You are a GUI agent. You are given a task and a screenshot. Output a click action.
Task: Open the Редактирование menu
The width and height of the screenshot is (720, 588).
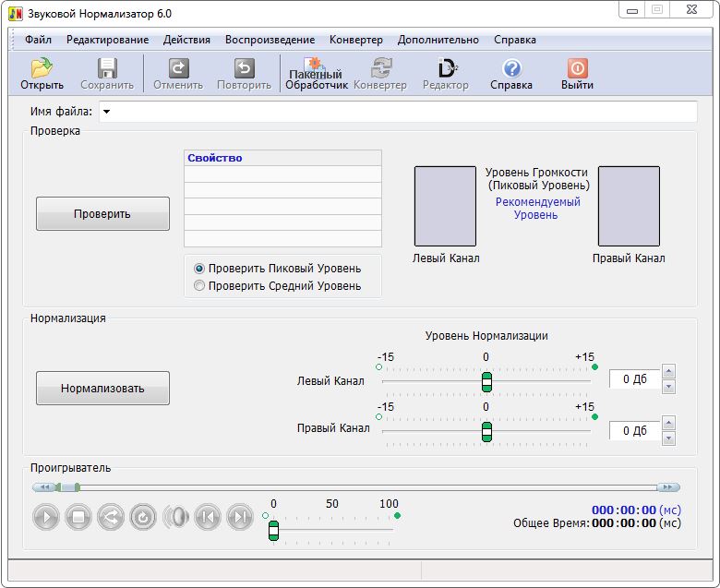point(107,40)
